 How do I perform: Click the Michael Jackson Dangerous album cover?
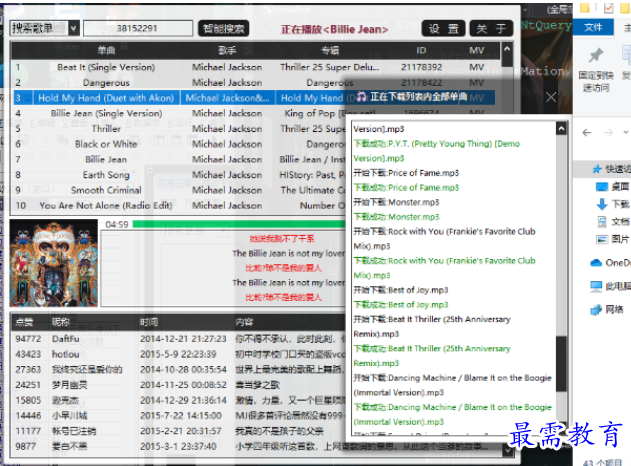54,263
